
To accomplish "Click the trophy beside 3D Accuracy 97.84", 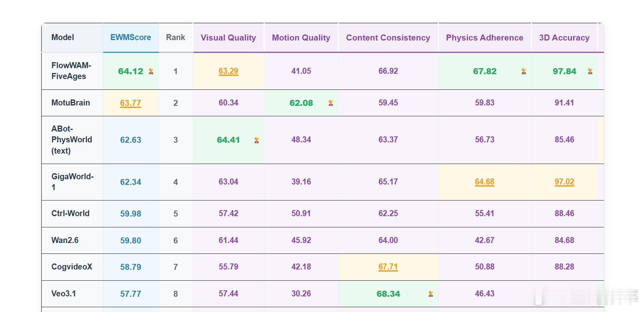I will 590,71.
